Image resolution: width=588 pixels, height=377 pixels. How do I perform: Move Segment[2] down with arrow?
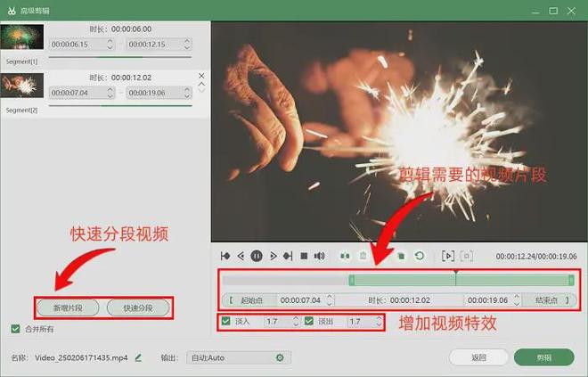[201, 90]
